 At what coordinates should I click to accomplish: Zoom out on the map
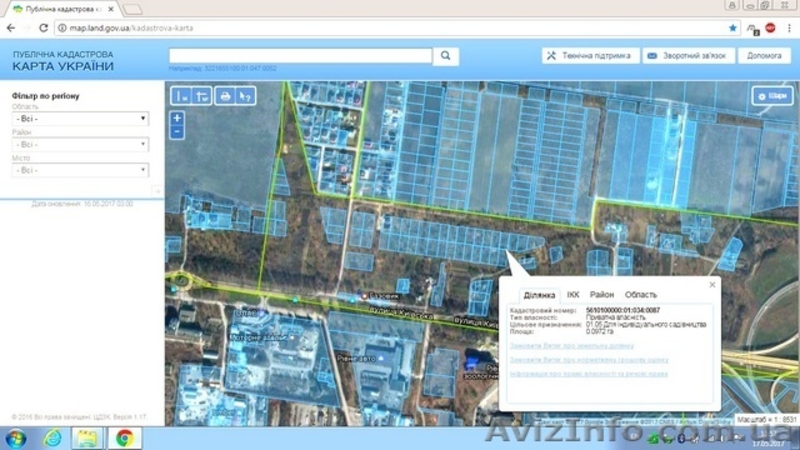pyautogui.click(x=177, y=131)
